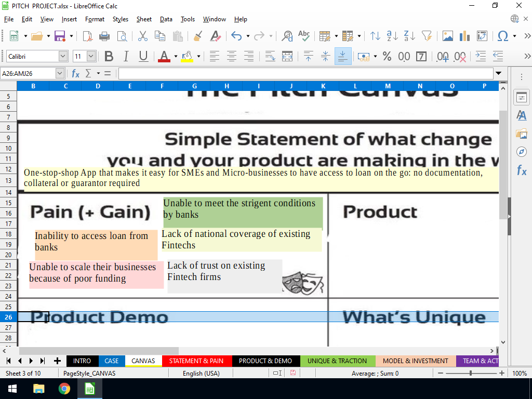Click Merge and Center Cells icon
Viewport: 532px width, 399px height.
click(287, 56)
